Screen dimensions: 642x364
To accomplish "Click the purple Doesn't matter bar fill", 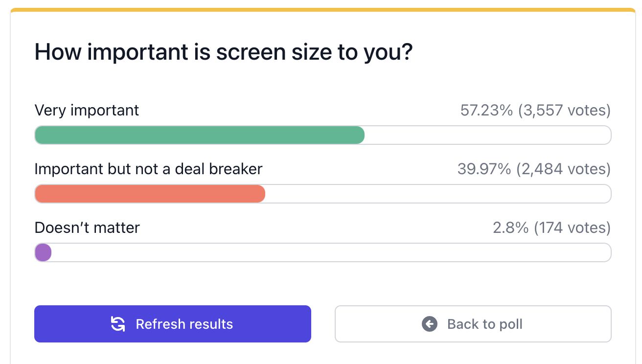I will click(x=43, y=252).
